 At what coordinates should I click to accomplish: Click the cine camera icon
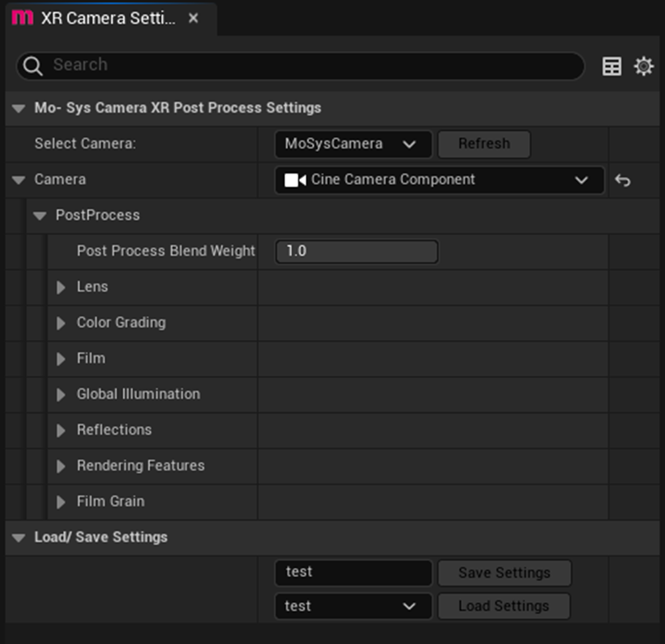click(x=295, y=180)
